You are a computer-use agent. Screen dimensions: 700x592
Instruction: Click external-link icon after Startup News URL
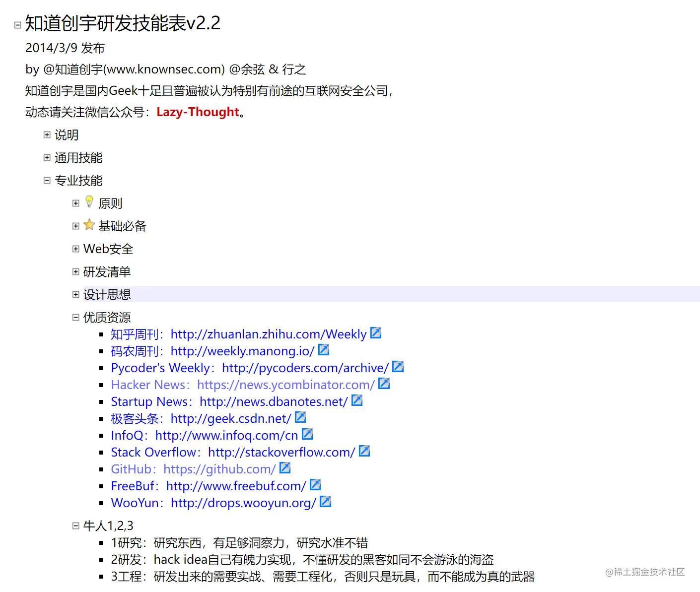tap(357, 400)
